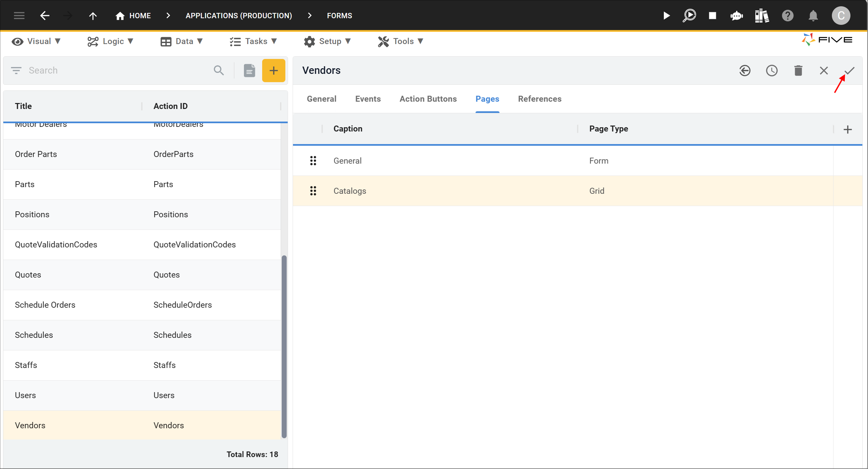Go to HOME breadcrumb
Screen dimensions: 868x469
pyautogui.click(x=133, y=16)
